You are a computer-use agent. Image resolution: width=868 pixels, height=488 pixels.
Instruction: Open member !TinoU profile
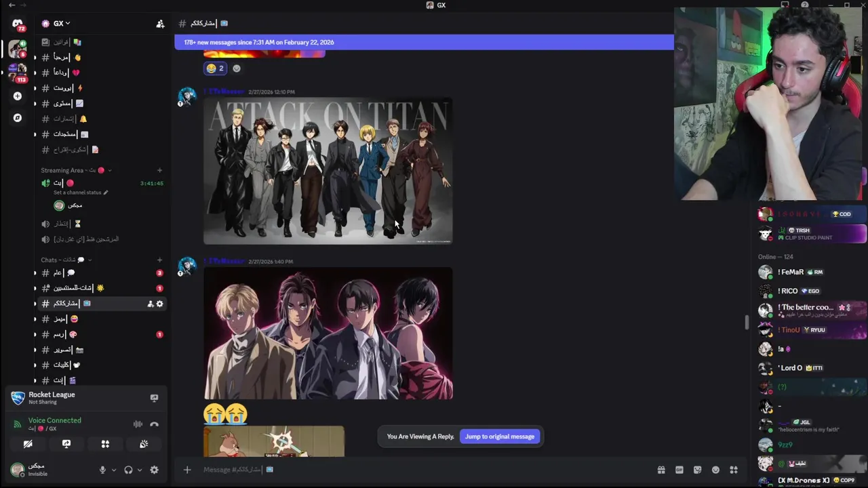tap(812, 329)
